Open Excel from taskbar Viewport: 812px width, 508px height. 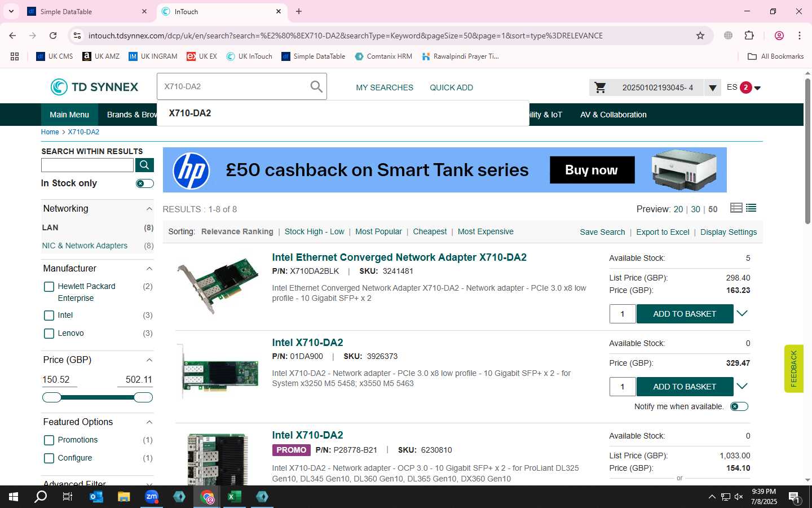[234, 497]
